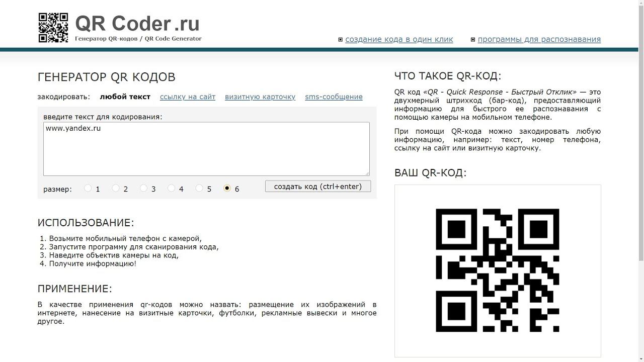Click 'создать код (ctrl+enter)' button
644x362 pixels.
tap(318, 187)
